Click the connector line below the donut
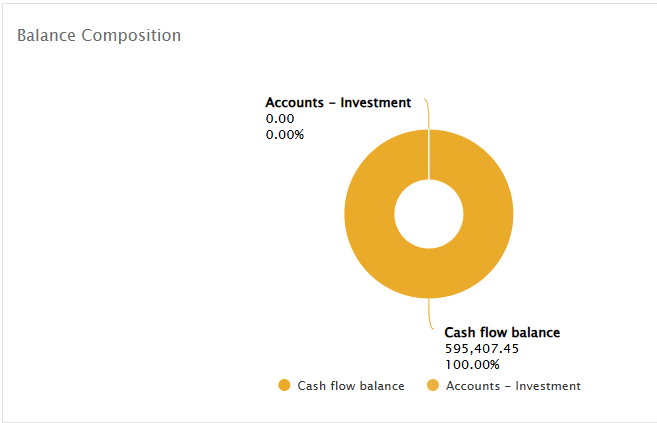Viewport: 657px width, 423px height. tap(430, 312)
